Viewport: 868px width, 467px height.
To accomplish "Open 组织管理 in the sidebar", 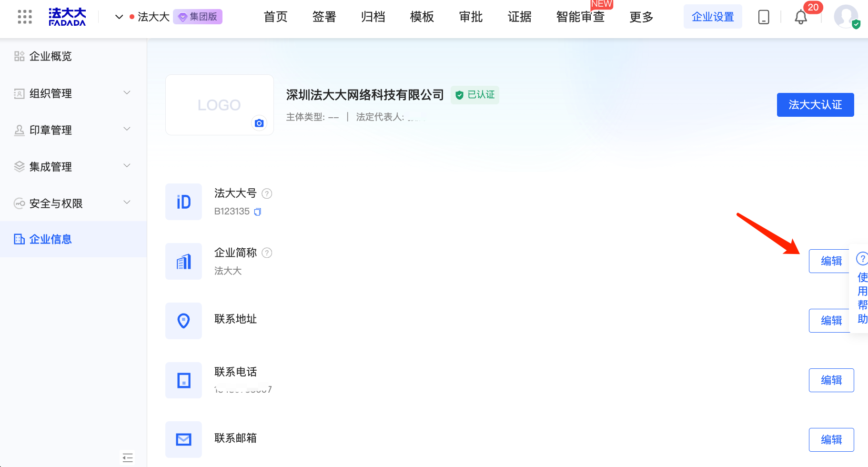I will coord(50,93).
